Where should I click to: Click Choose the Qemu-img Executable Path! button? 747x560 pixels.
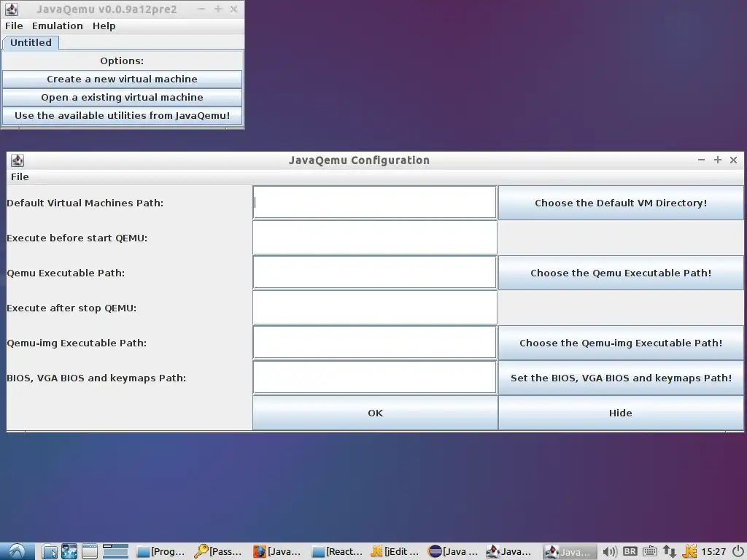click(621, 343)
